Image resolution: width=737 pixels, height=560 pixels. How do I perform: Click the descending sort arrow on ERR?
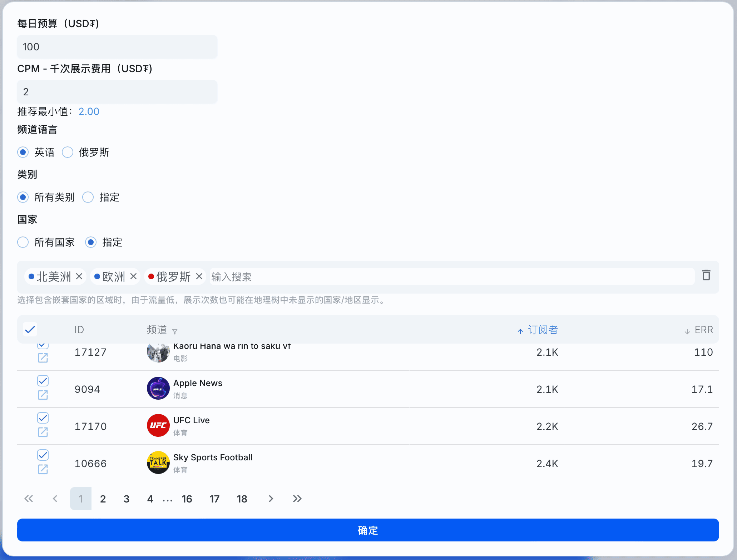[687, 330]
